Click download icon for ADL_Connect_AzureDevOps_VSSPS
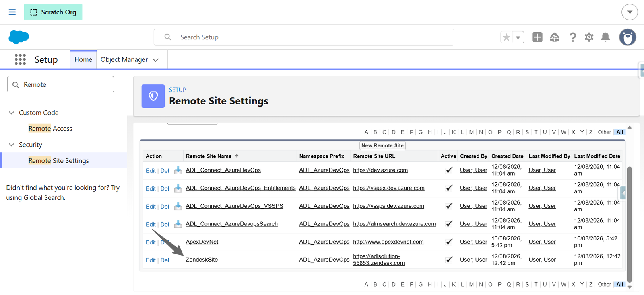 tap(178, 206)
